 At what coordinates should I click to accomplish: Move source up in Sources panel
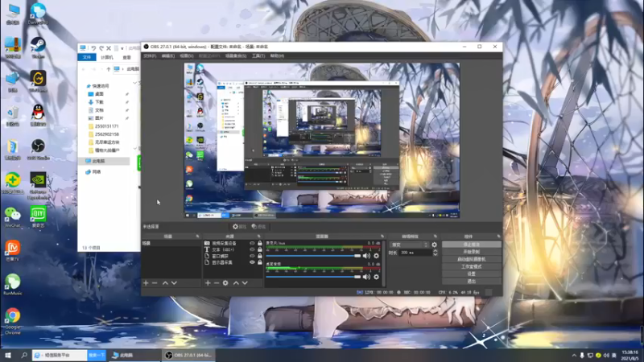(x=236, y=283)
